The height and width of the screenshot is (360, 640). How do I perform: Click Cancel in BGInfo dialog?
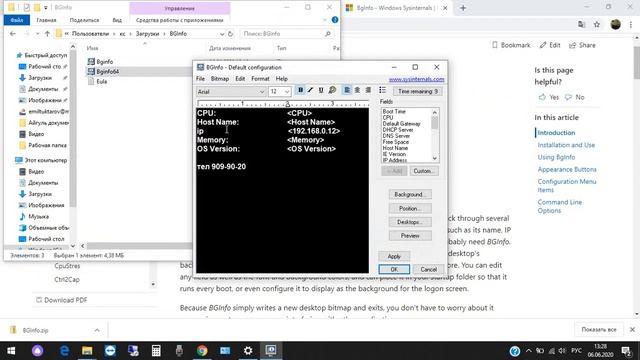pos(428,269)
